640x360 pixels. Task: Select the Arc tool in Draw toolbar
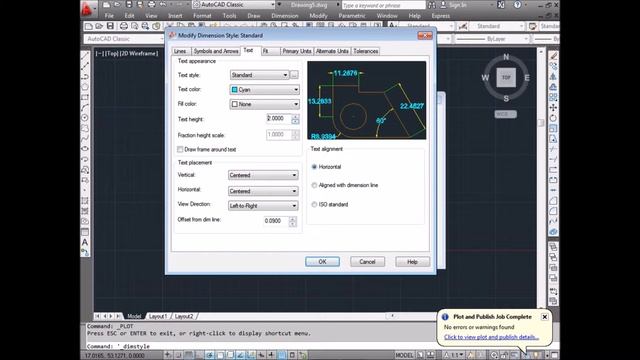pos(85,108)
